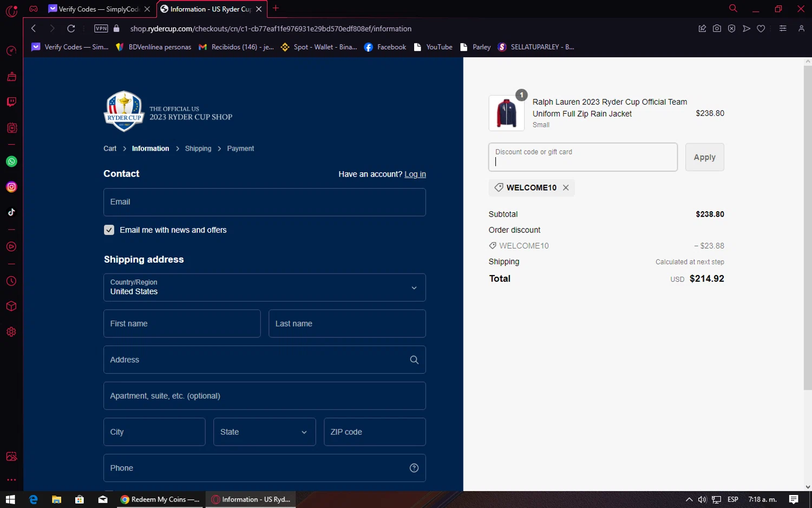Remove WELCOME10 discount code with the X
This screenshot has height=508, width=812.
point(566,187)
